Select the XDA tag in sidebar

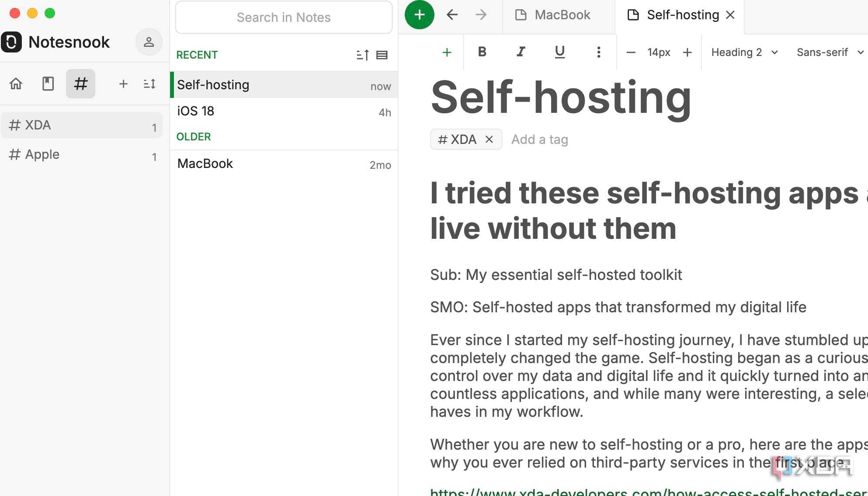tap(82, 126)
